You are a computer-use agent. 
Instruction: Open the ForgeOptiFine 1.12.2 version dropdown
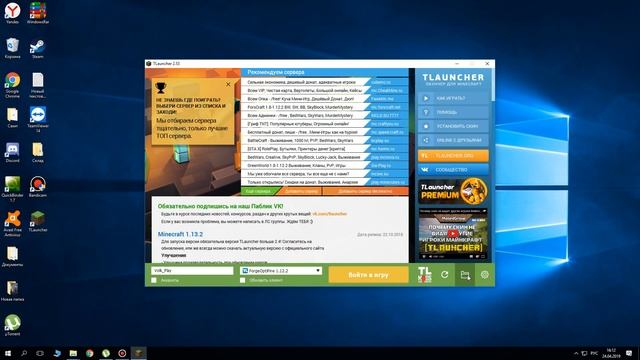click(x=281, y=271)
